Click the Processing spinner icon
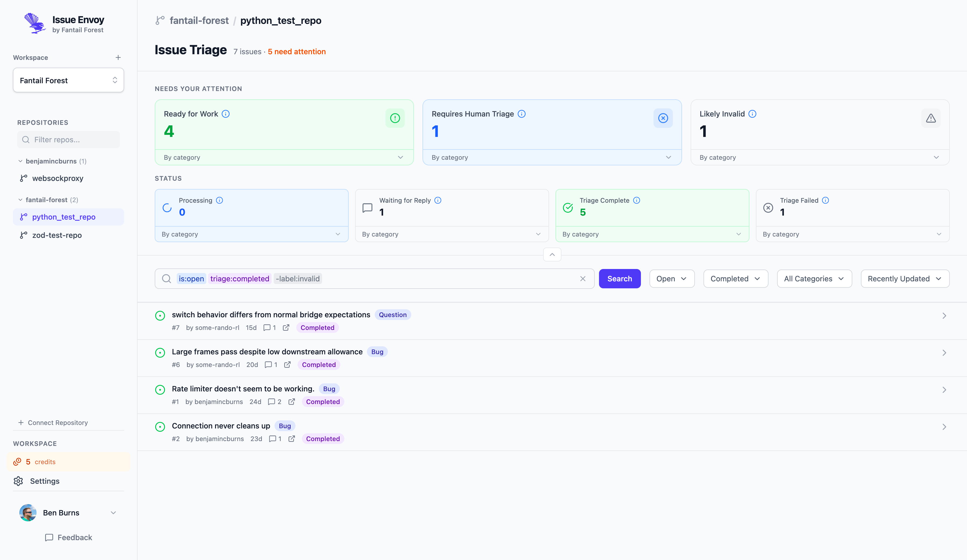The height and width of the screenshot is (560, 967). pos(167,208)
